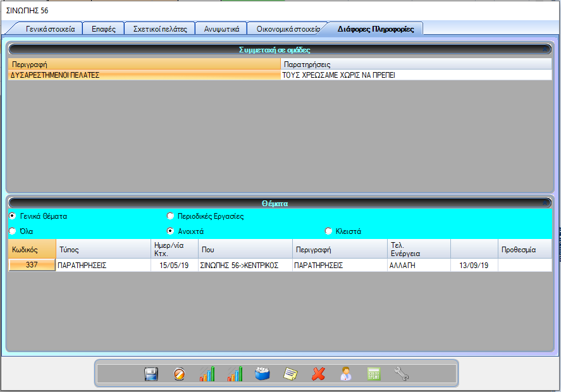Open the green calculator icon
This screenshot has width=561, height=392.
(374, 374)
